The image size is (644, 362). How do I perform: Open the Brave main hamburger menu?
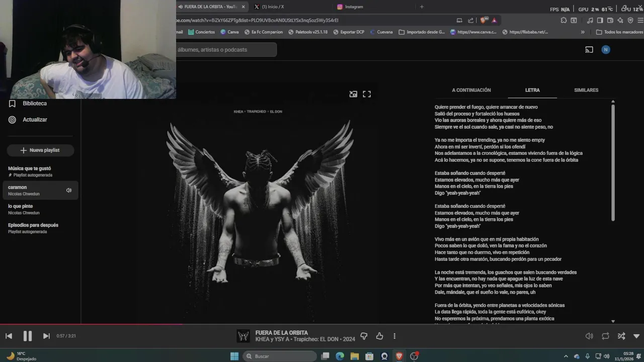639,20
